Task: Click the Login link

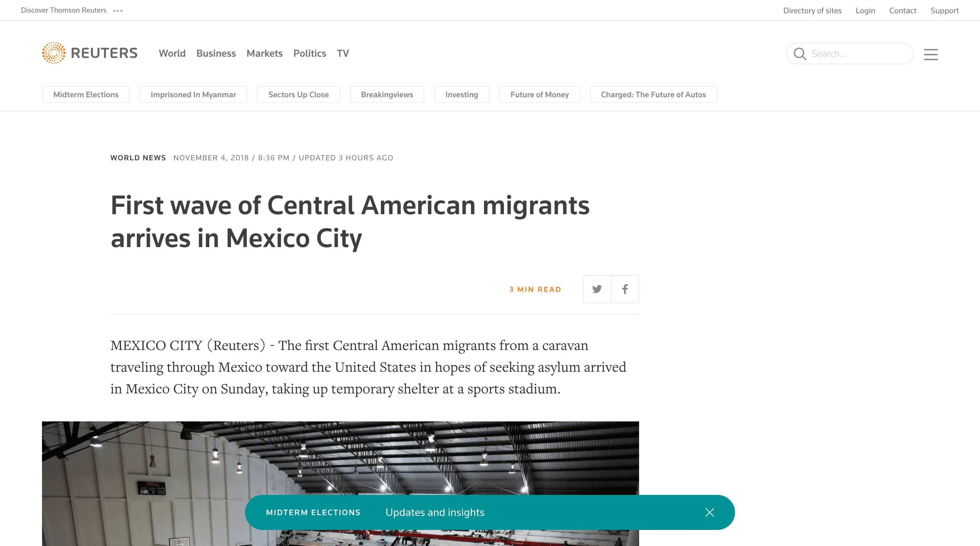Action: click(x=865, y=10)
